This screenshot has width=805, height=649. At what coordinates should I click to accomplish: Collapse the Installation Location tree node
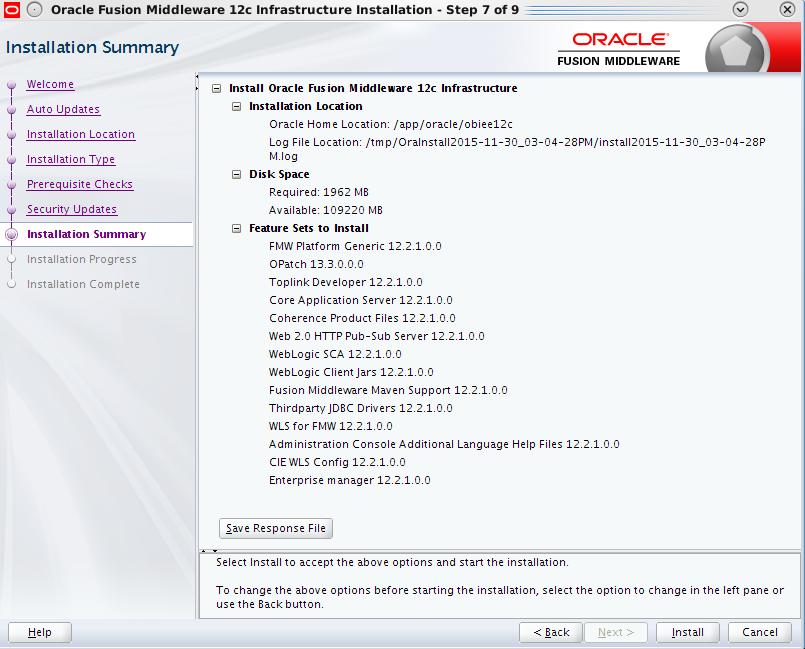[x=236, y=106]
